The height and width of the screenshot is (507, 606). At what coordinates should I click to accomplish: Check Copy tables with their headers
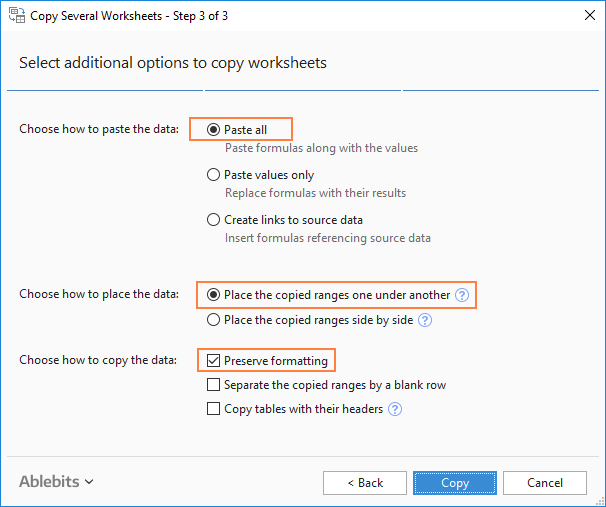[213, 408]
